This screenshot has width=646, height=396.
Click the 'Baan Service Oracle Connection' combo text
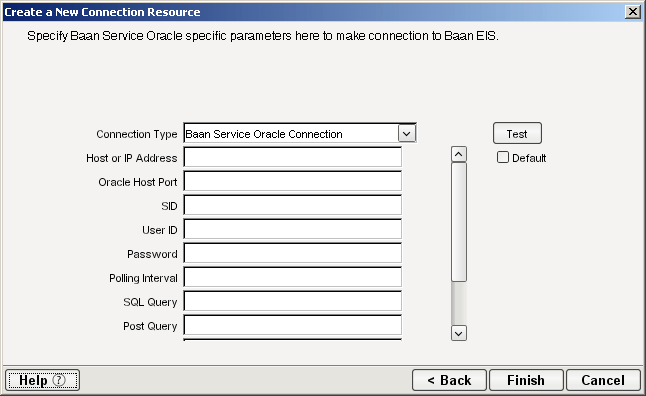click(264, 134)
